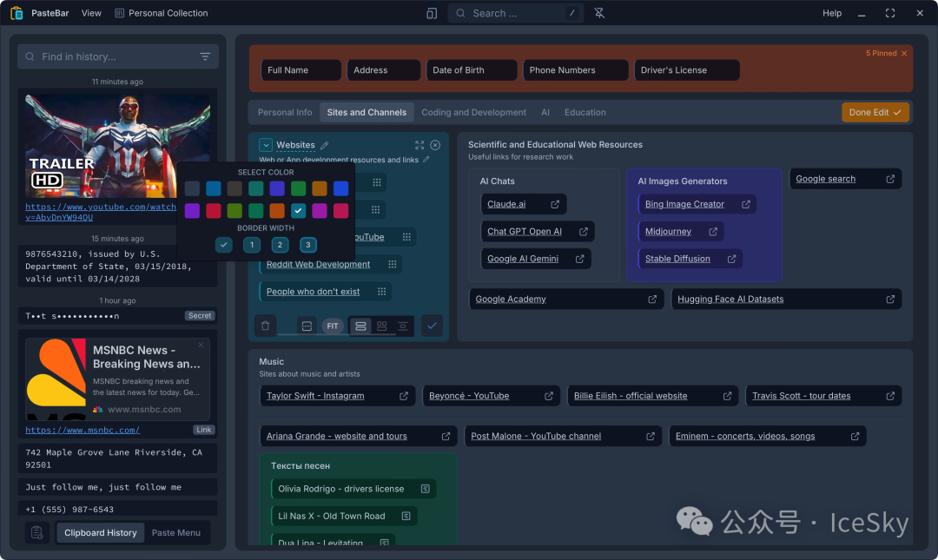The image size is (938, 560).
Task: Open the View menu
Action: pos(91,13)
